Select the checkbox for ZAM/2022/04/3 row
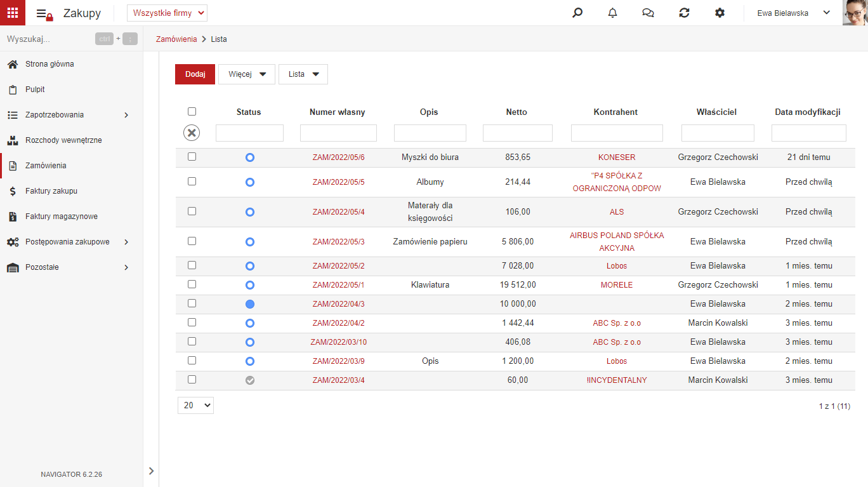Screen dimensions: 868x487 click(192, 303)
